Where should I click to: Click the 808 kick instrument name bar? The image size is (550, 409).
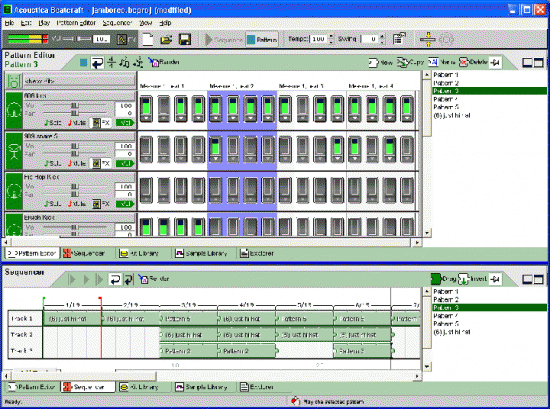(x=79, y=96)
